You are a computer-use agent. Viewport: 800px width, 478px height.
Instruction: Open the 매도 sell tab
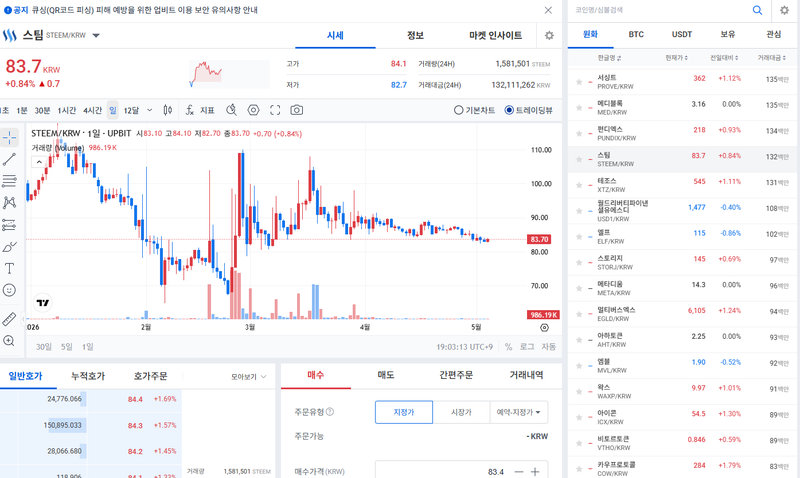point(386,375)
